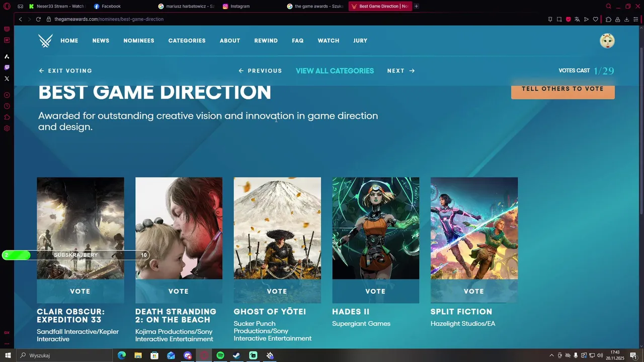The height and width of the screenshot is (362, 644).
Task: Go back in browser history
Action: [x=20, y=19]
